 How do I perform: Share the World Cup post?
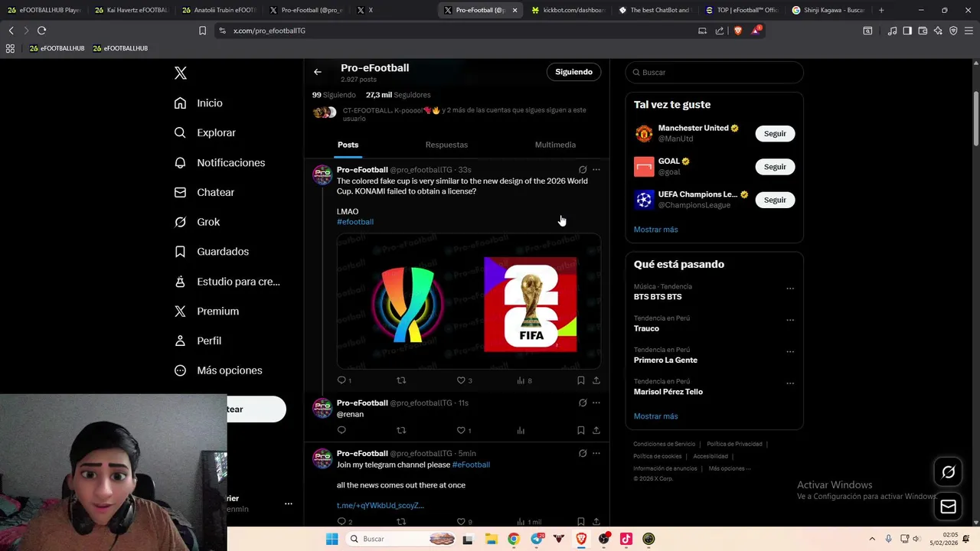[596, 380]
